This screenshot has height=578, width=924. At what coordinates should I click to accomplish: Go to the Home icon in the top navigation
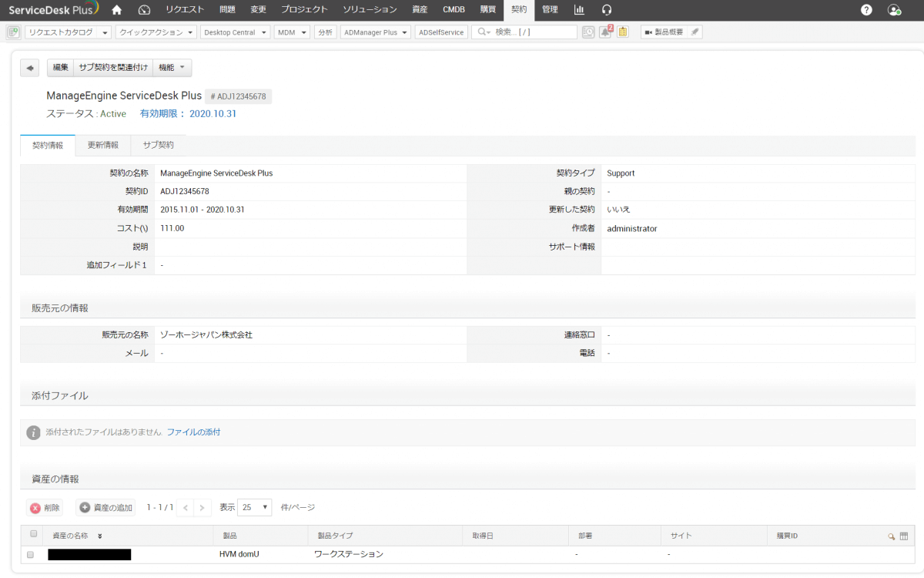tap(116, 10)
